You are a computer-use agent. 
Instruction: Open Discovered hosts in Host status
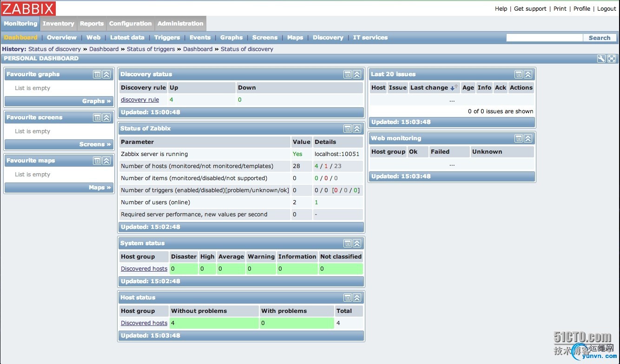click(144, 323)
